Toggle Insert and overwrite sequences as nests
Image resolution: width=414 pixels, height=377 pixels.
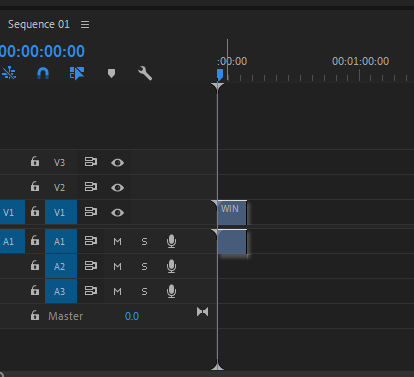9,73
